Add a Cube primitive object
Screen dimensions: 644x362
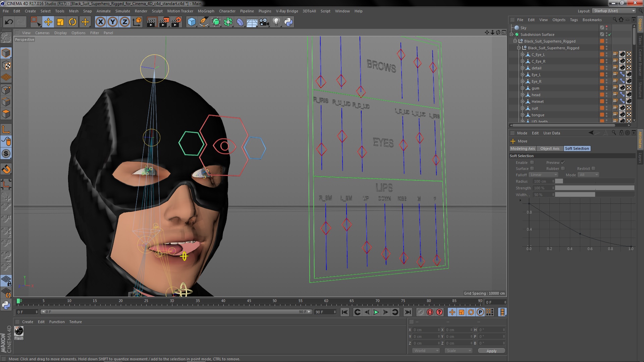[x=192, y=22]
